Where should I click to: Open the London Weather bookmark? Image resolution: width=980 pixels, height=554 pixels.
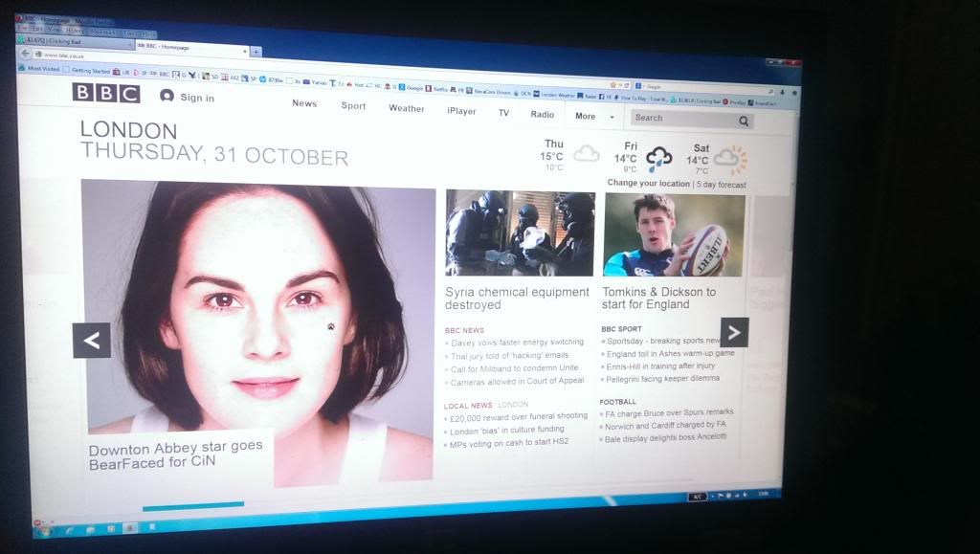click(554, 95)
